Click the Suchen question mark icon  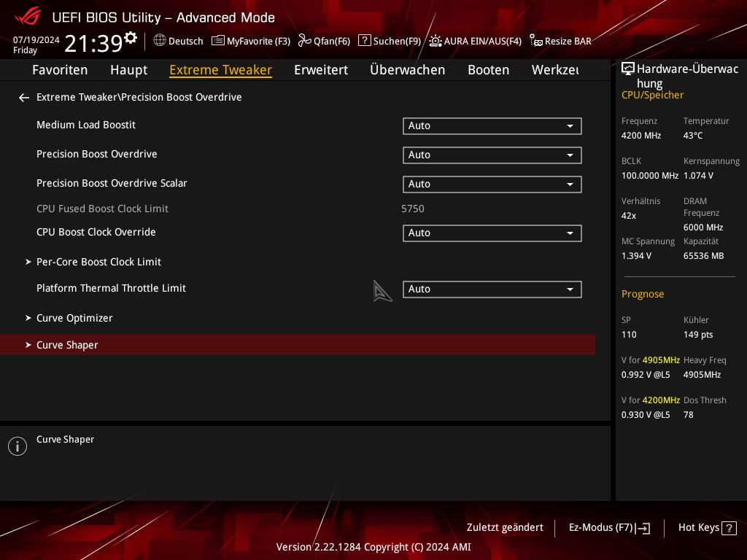coord(365,41)
